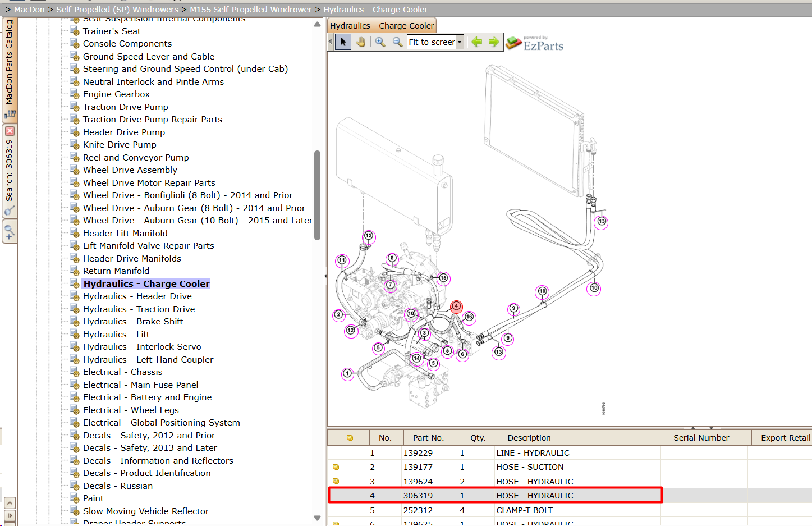812x526 pixels.
Task: Click M155 Self-Propelled Windrower breadcrumb link
Action: 251,10
